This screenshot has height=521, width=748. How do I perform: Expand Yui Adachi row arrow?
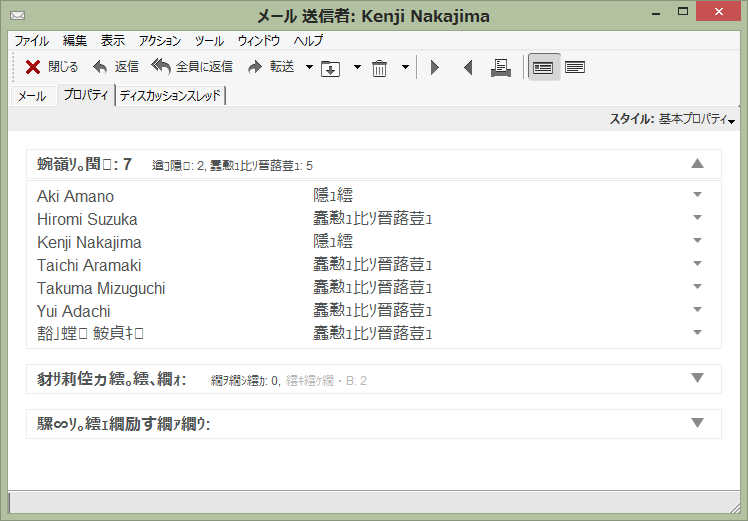click(x=697, y=309)
